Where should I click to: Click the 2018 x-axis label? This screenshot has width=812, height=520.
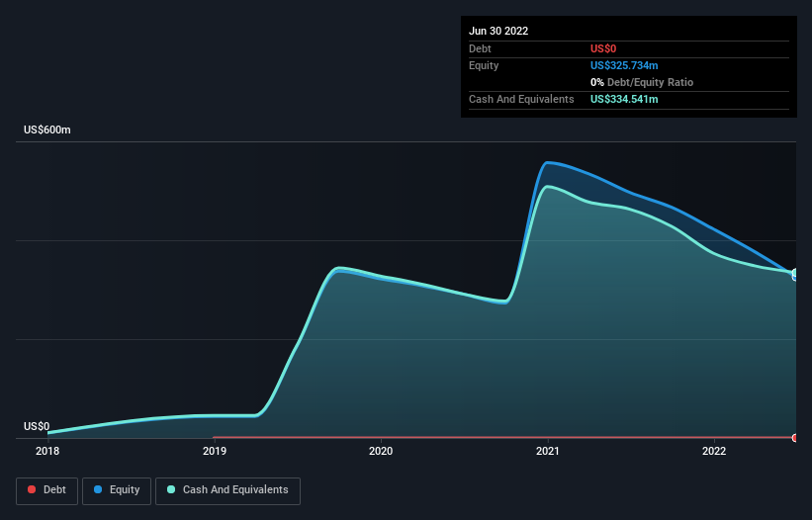[47, 451]
